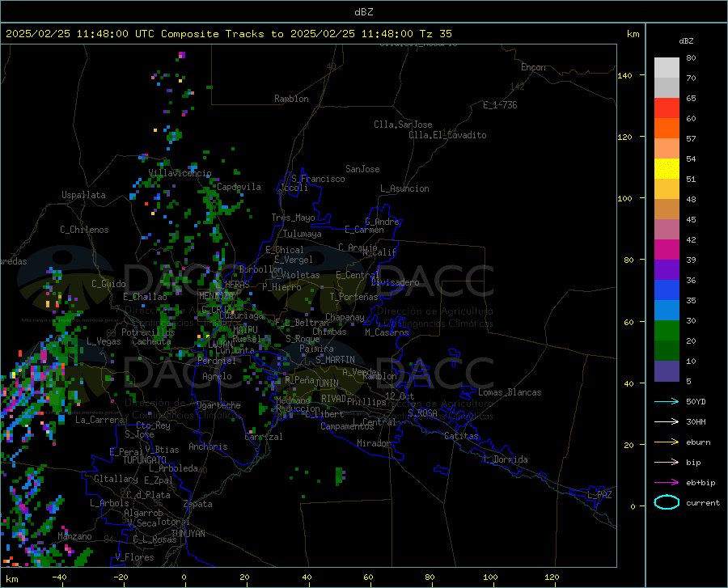Pick the light blue swatch near 30 label
728x588 pixels.
pos(667,310)
